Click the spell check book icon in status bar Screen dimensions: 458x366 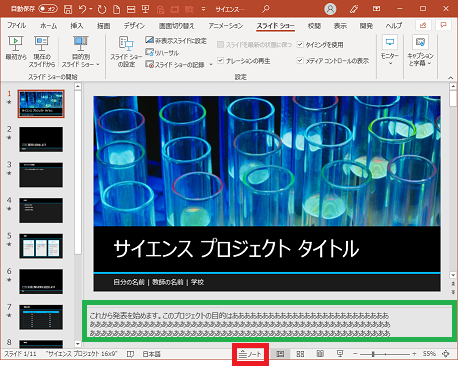[x=130, y=354]
